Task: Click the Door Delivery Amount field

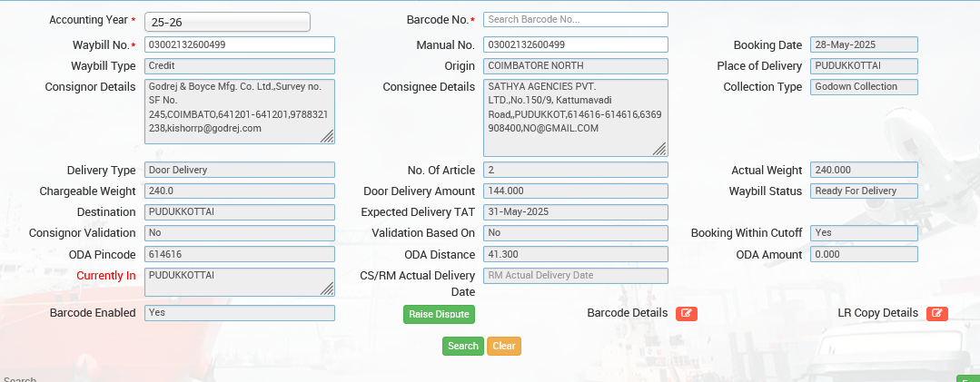Action: (575, 191)
